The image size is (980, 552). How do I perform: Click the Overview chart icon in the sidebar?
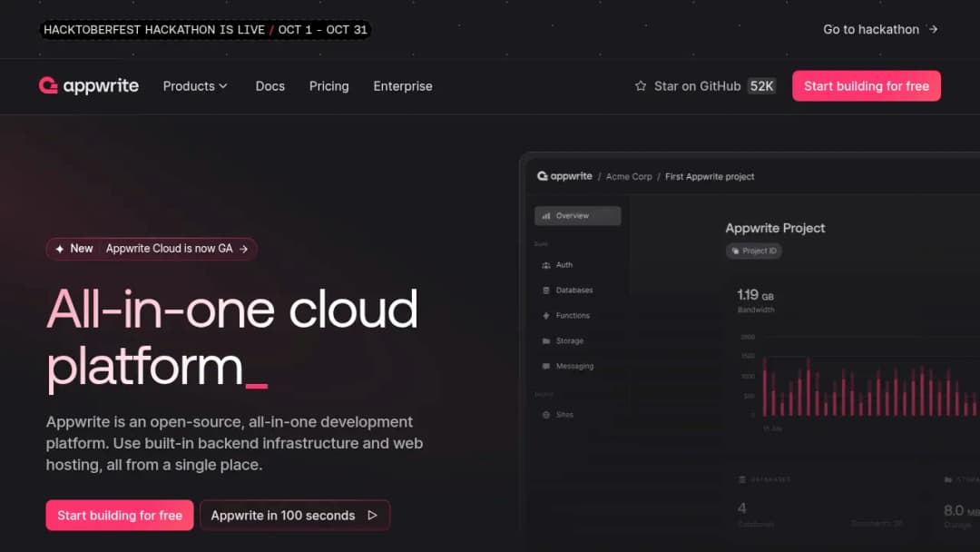point(546,216)
